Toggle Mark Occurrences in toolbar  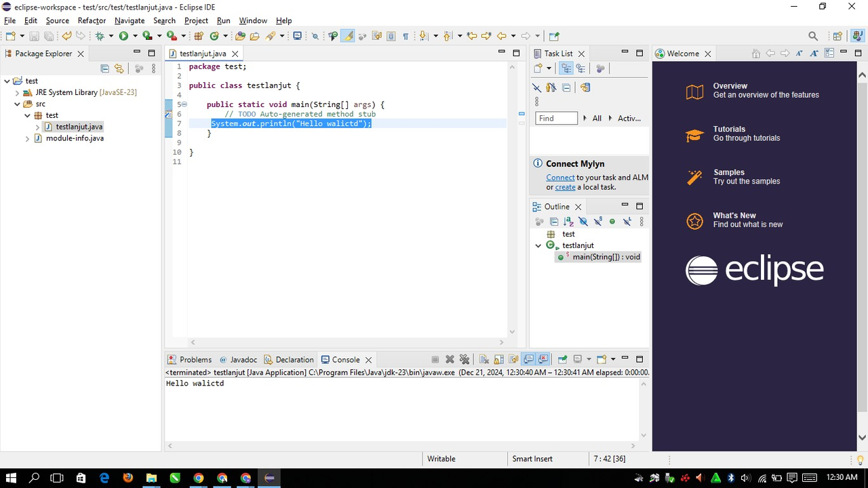pos(348,36)
